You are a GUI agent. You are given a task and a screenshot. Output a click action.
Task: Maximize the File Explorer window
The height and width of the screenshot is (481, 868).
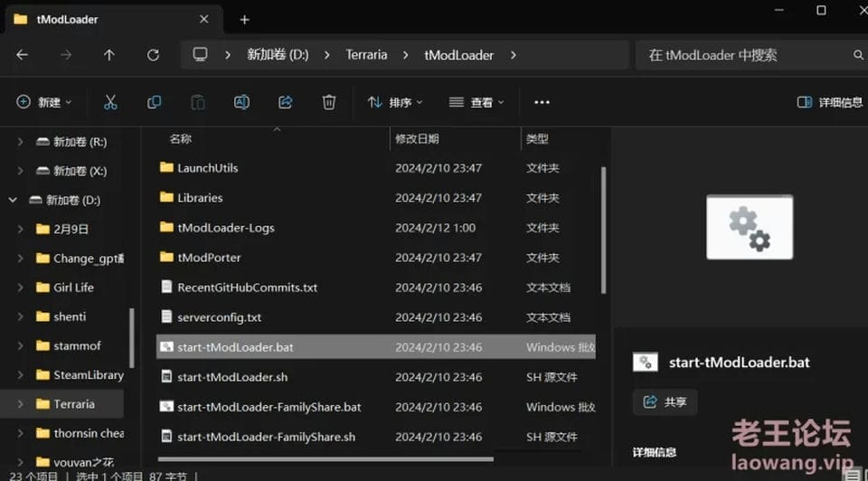pyautogui.click(x=822, y=11)
